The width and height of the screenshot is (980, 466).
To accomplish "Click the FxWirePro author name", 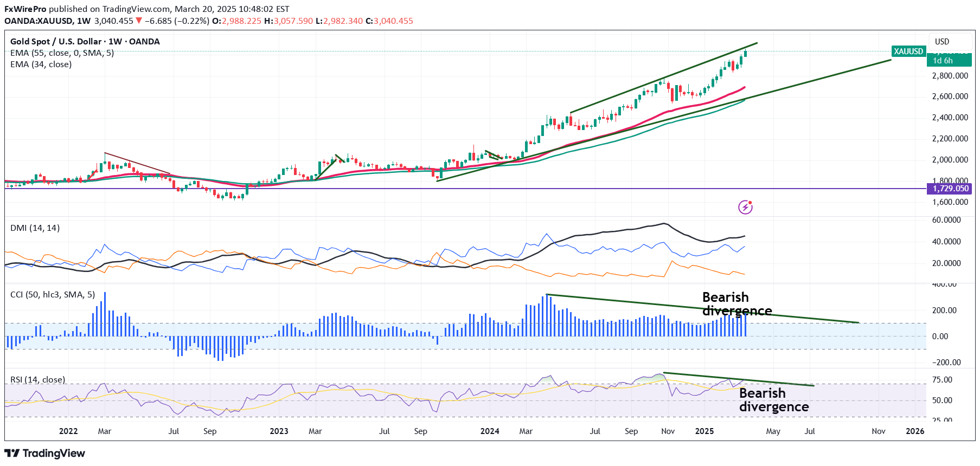I will tap(25, 9).
